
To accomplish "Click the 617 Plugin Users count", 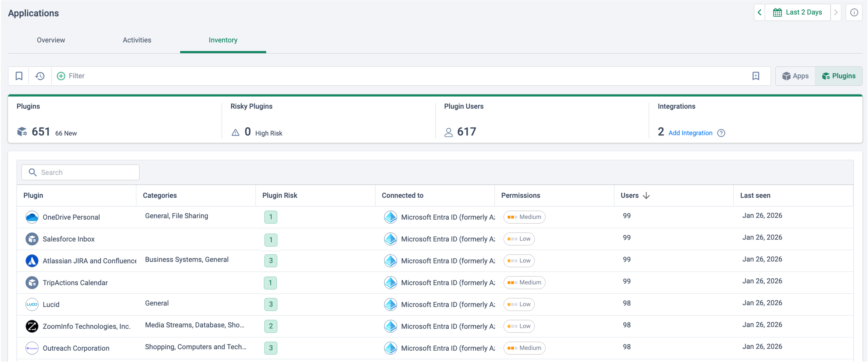I will tap(466, 132).
